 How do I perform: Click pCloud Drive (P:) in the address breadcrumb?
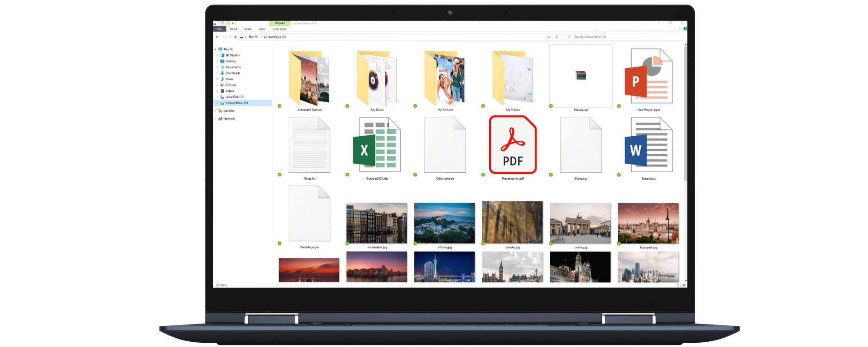pyautogui.click(x=275, y=37)
